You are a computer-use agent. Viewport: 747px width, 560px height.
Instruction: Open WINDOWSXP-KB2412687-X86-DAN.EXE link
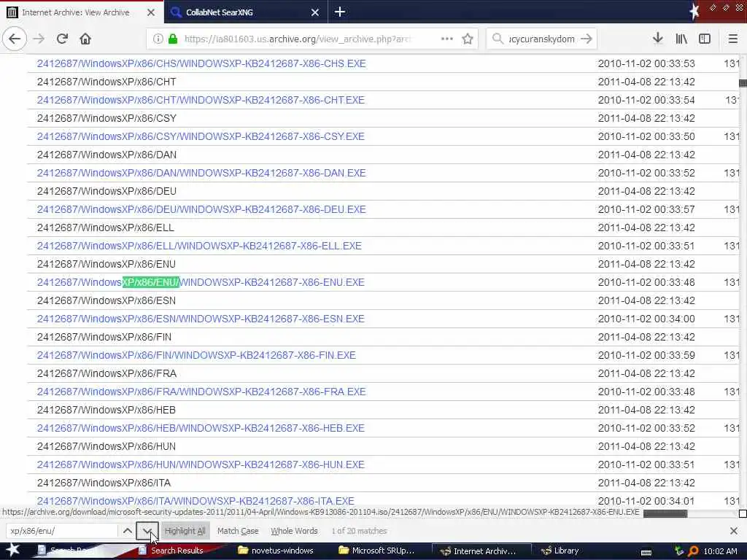tap(201, 173)
